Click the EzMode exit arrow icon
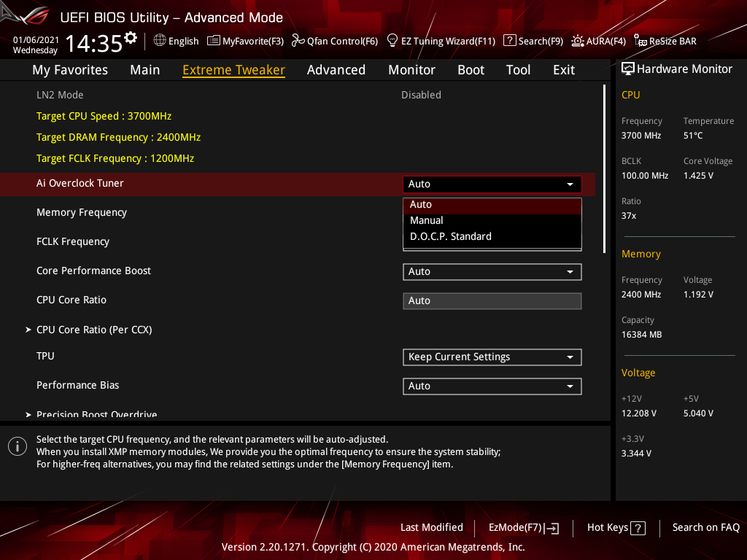The height and width of the screenshot is (560, 747). point(551,528)
